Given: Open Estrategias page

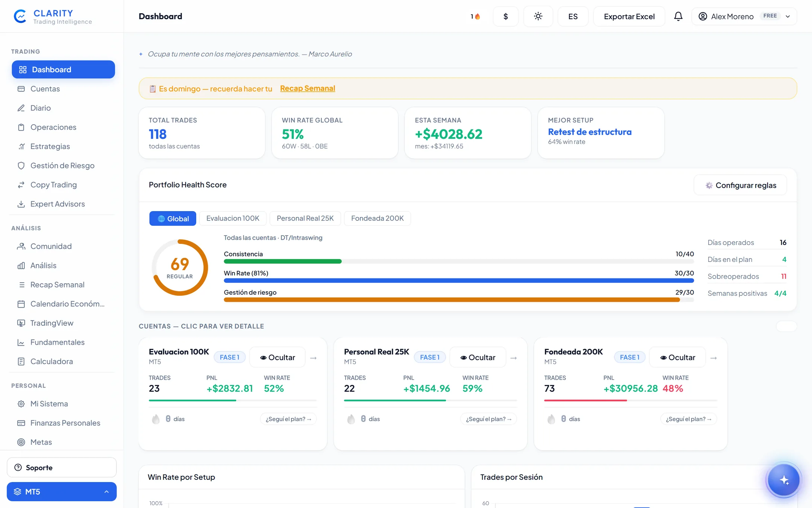Looking at the screenshot, I should (x=63, y=146).
